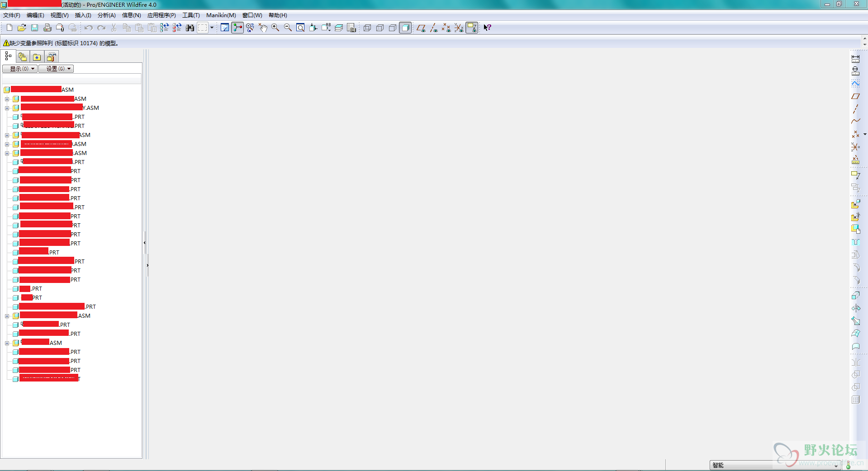Image resolution: width=868 pixels, height=471 pixels.
Task: Open an existing model with the Open folder icon
Action: (x=22, y=28)
